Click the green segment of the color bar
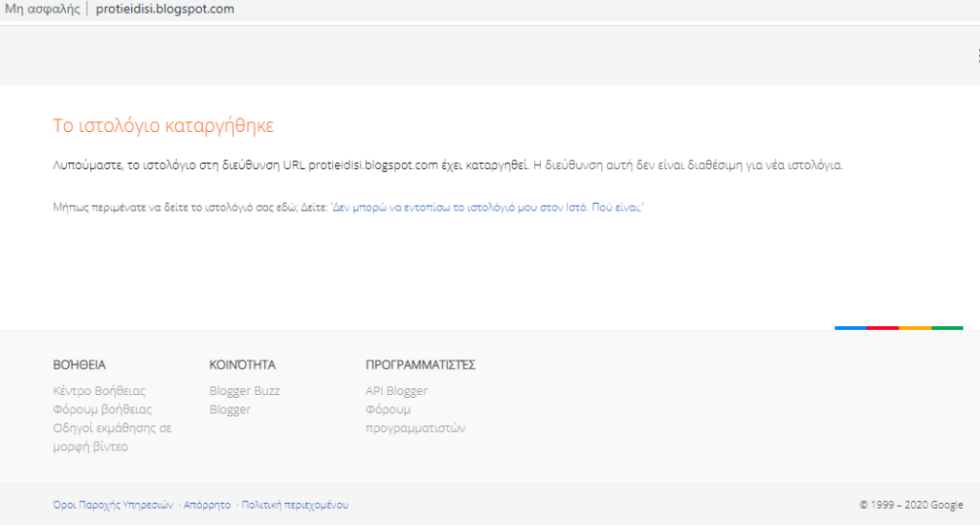The height and width of the screenshot is (526, 980). 947,328
